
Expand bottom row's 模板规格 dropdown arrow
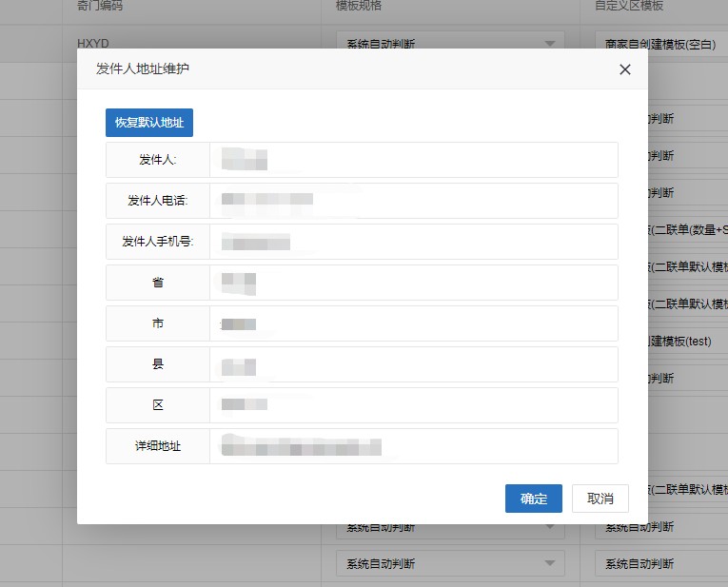tap(549, 563)
